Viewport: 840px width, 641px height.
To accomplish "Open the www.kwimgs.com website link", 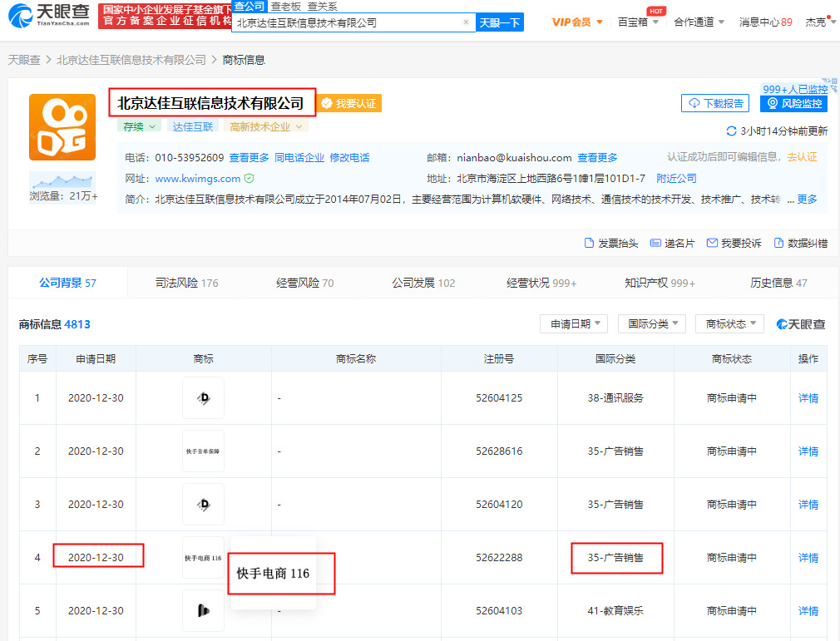I will pos(198,179).
